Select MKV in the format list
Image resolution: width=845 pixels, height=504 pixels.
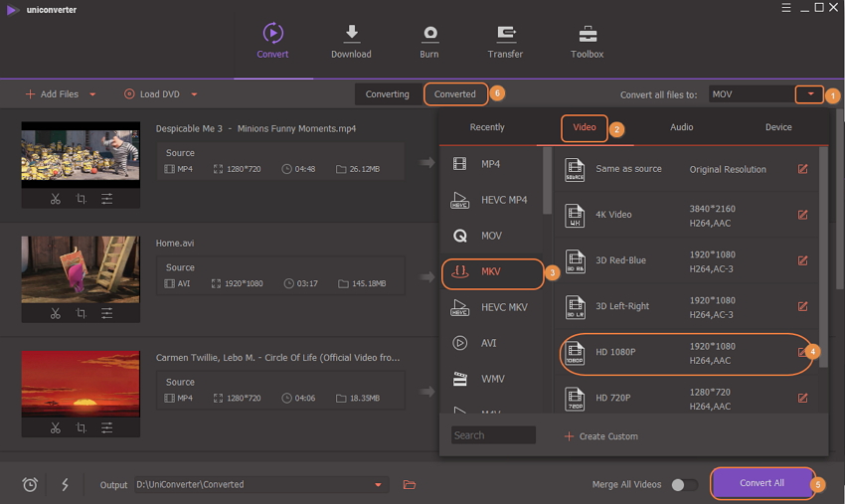[492, 271]
